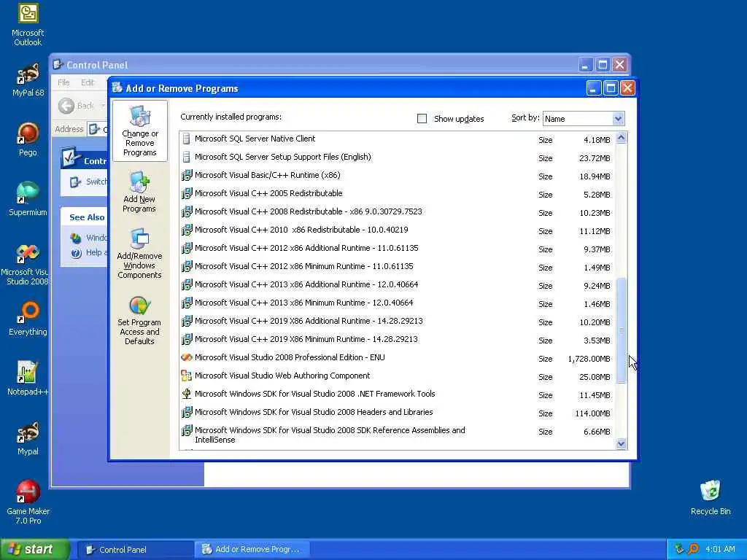Select Microsoft Visual C++ 2008 Redistributable entry
The width and height of the screenshot is (747, 560).
(x=398, y=212)
